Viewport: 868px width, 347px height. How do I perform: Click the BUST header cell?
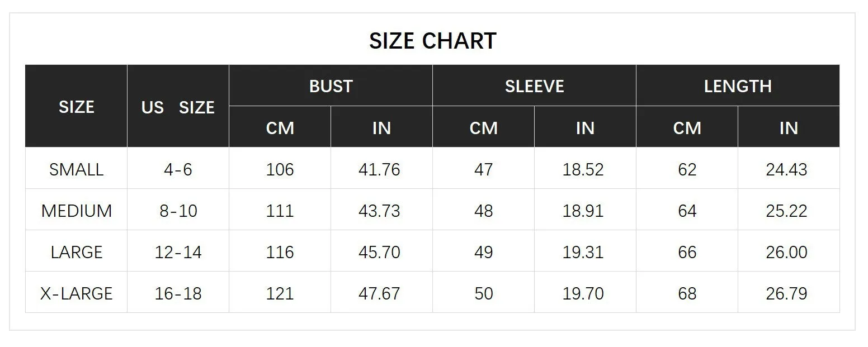pos(331,85)
